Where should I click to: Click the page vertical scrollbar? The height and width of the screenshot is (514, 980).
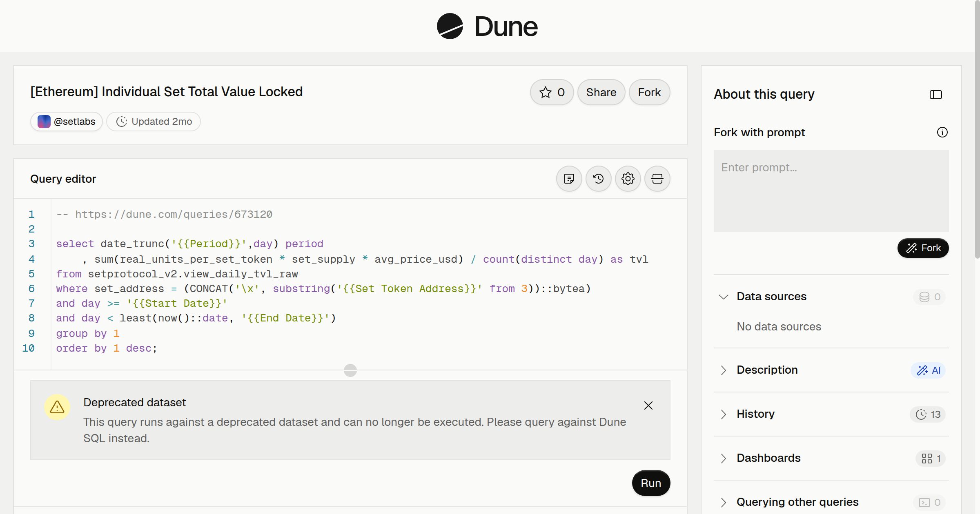977,129
